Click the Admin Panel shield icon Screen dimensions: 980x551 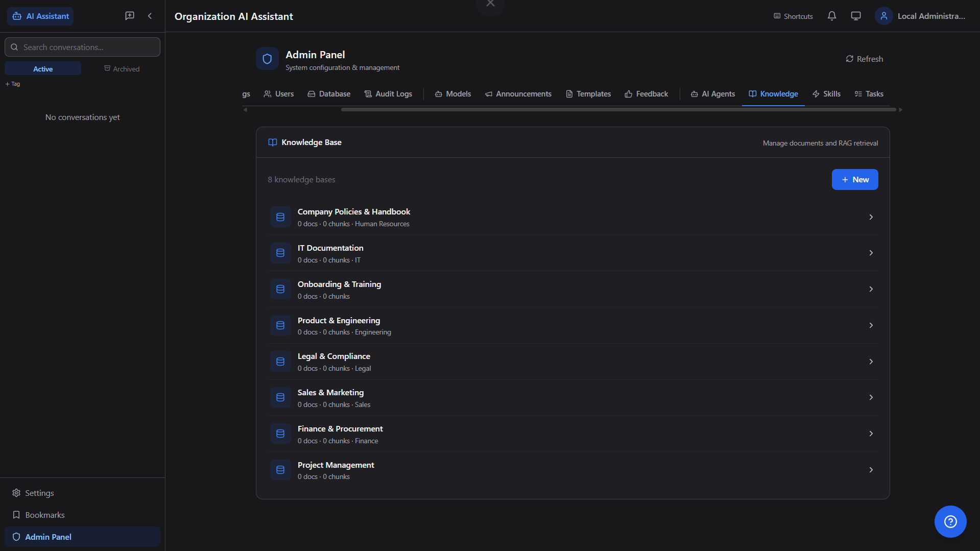coord(267,59)
